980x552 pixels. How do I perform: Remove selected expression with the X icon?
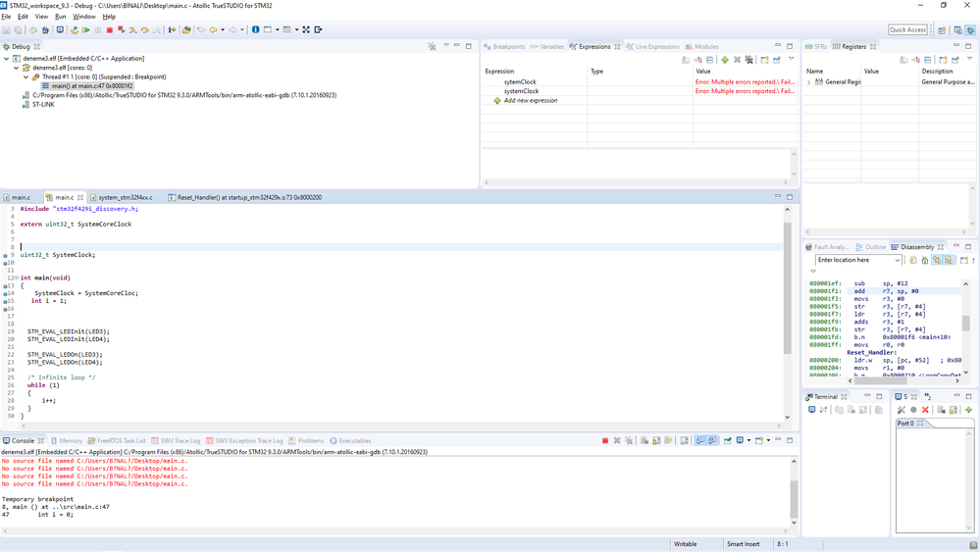pyautogui.click(x=737, y=60)
